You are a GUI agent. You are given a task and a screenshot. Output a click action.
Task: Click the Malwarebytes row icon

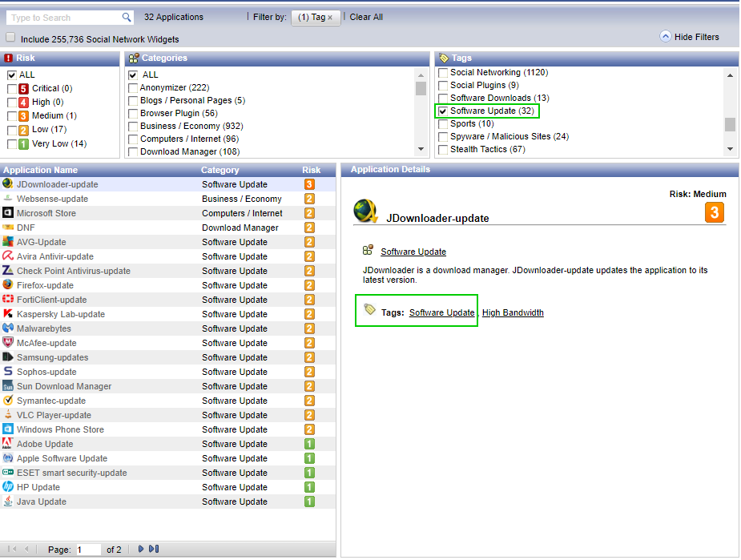[7, 328]
